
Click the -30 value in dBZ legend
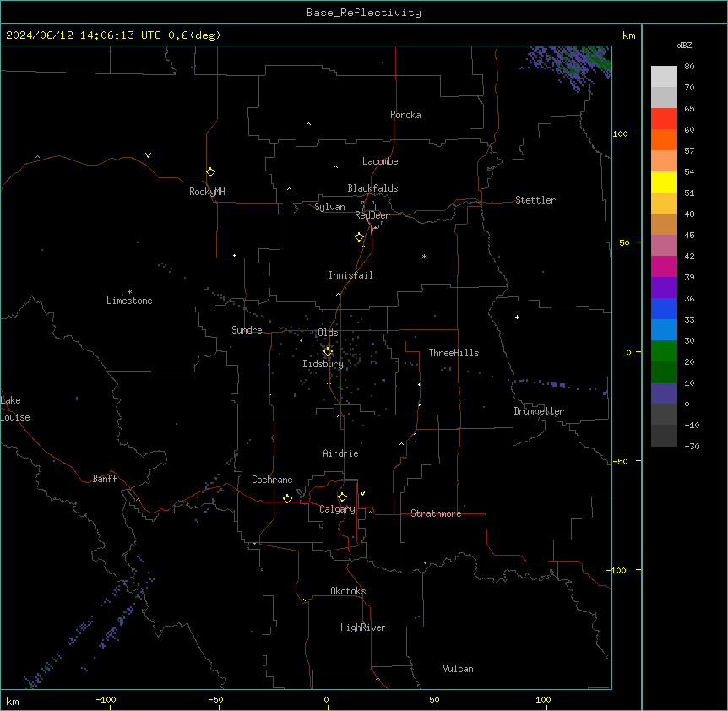[692, 446]
